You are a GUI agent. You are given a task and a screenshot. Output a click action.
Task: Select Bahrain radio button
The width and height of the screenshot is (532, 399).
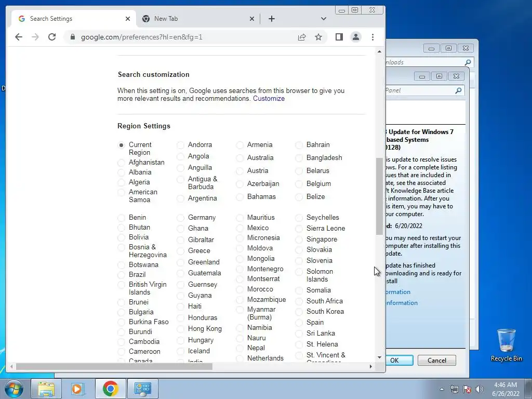[x=299, y=145]
